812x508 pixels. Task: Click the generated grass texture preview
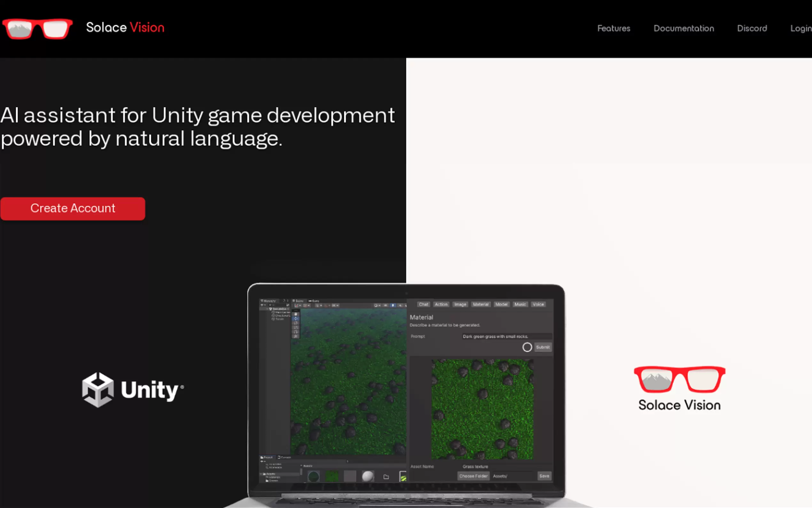482,409
